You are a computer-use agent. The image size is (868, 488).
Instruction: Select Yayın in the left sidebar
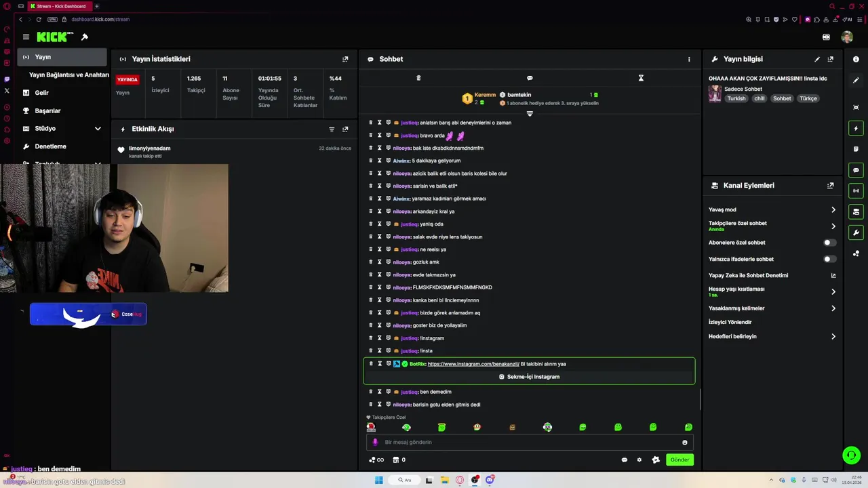pos(62,57)
